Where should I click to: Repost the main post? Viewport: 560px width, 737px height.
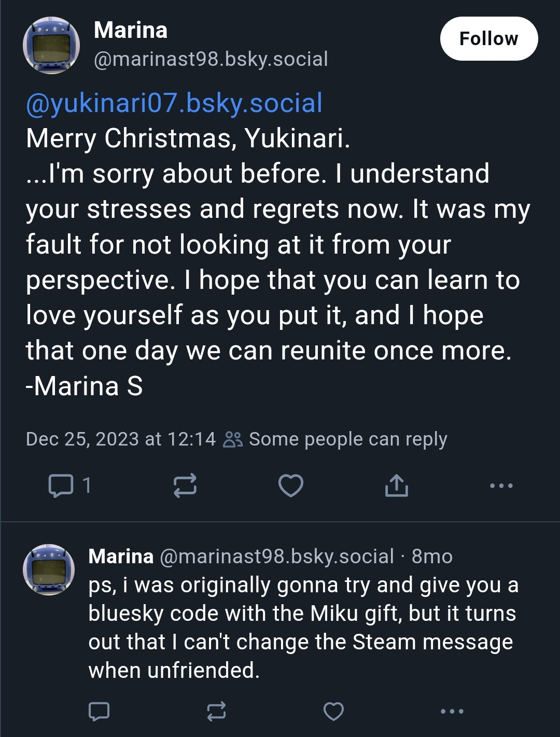click(x=185, y=485)
